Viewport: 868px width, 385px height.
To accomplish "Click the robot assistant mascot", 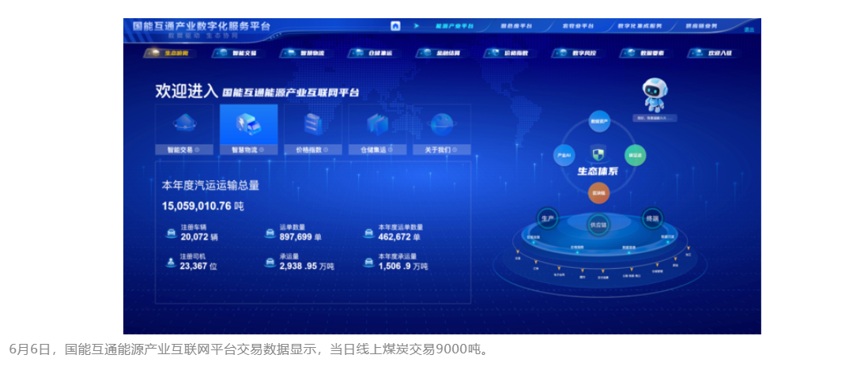I will (655, 95).
